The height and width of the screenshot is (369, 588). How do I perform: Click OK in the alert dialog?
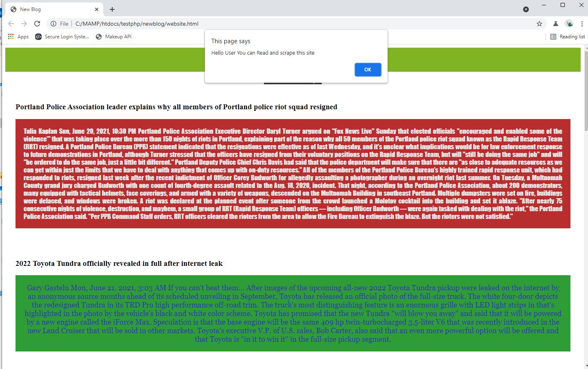click(368, 70)
